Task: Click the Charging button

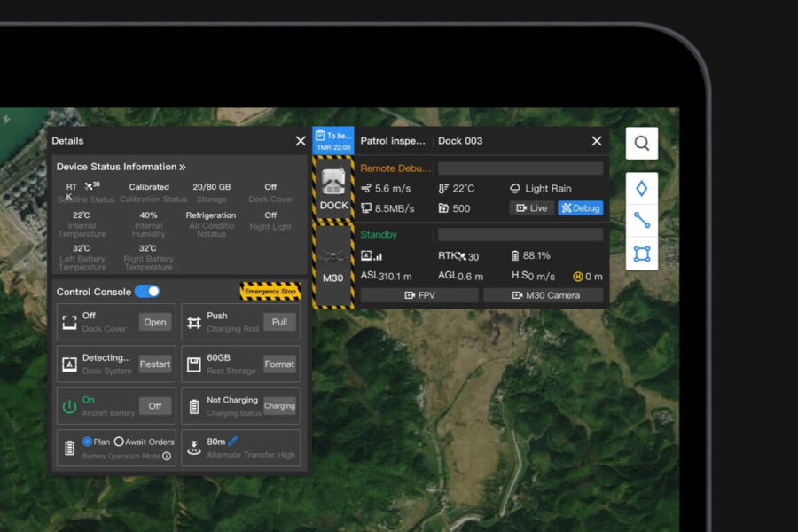Action: pyautogui.click(x=279, y=406)
